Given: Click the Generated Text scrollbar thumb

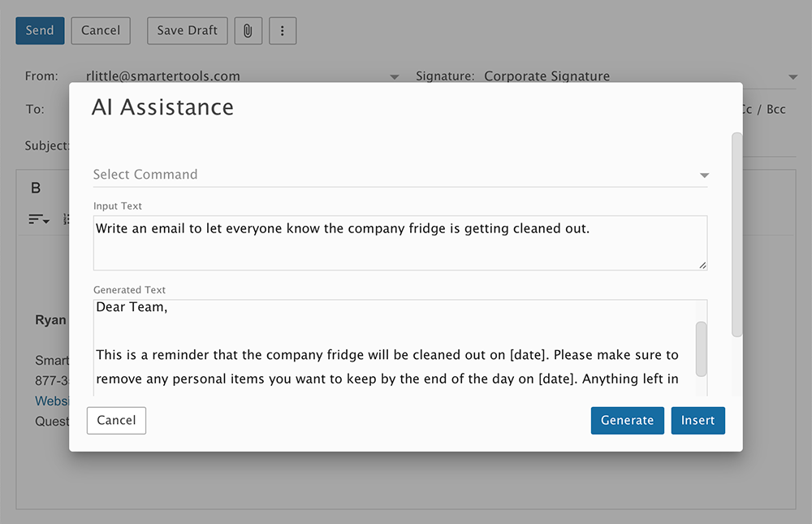Looking at the screenshot, I should pyautogui.click(x=702, y=349).
